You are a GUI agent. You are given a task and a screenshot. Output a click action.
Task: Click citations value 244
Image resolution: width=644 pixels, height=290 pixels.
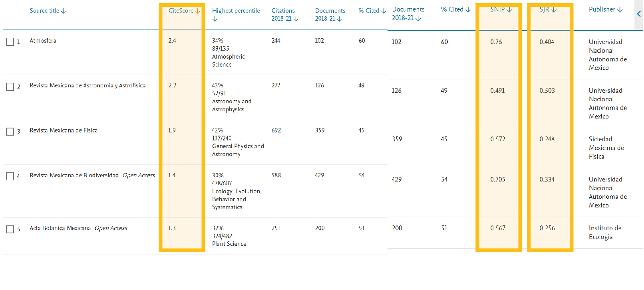click(276, 41)
